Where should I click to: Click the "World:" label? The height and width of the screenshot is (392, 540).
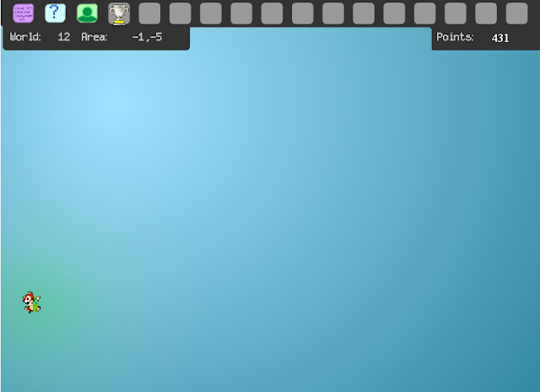tap(25, 37)
